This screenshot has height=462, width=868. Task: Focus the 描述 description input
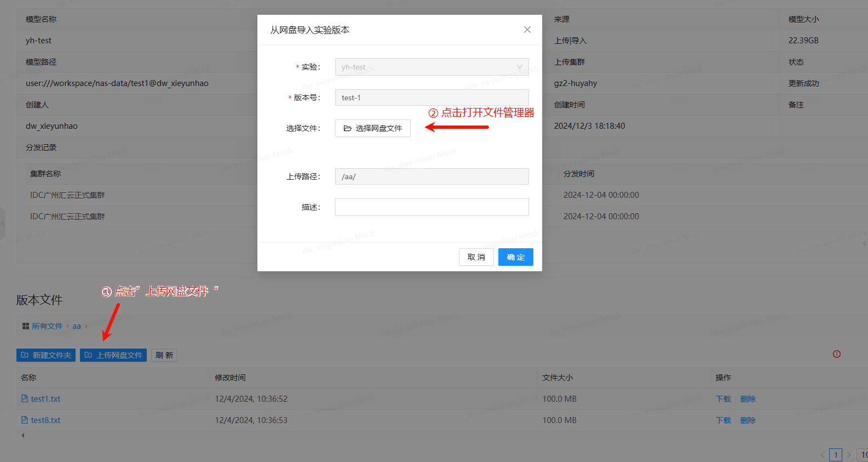click(432, 207)
